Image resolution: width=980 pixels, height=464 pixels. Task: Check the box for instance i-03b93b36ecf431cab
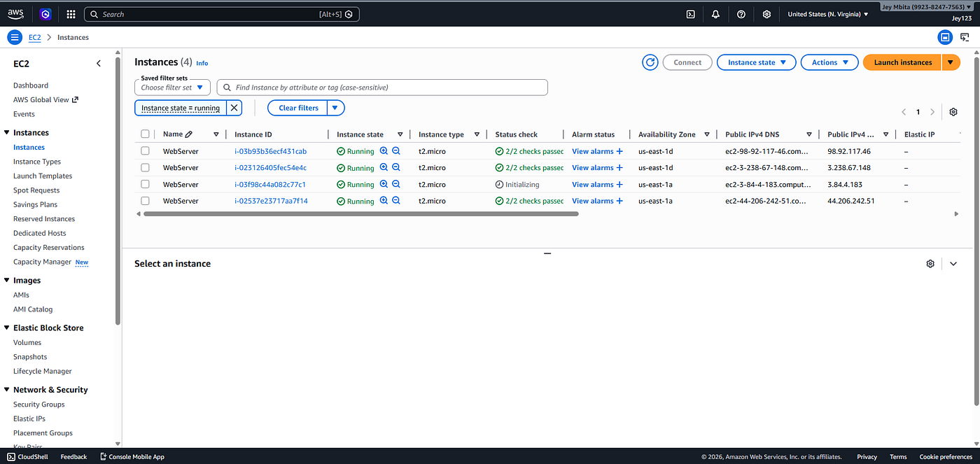[x=145, y=151]
